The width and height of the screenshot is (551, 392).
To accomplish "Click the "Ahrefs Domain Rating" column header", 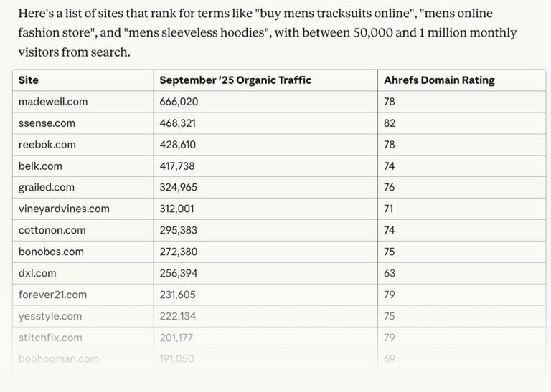I will pyautogui.click(x=439, y=80).
